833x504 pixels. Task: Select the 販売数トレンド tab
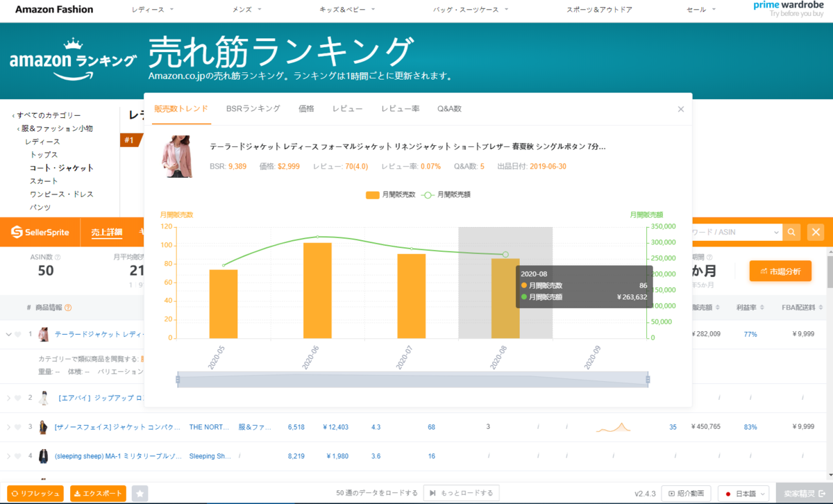pos(181,109)
